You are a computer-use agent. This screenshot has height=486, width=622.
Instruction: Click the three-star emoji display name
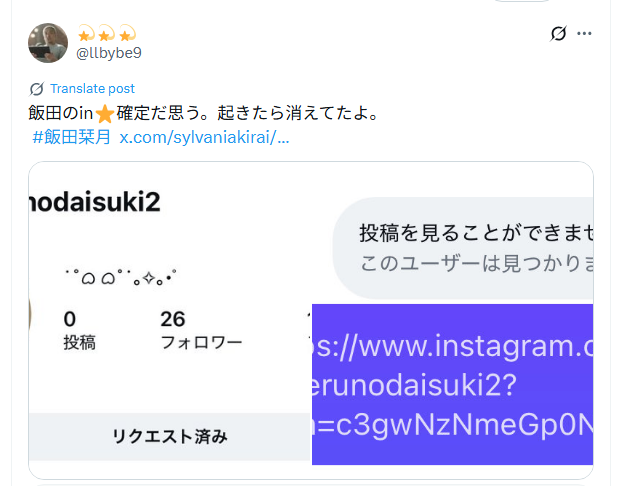107,33
